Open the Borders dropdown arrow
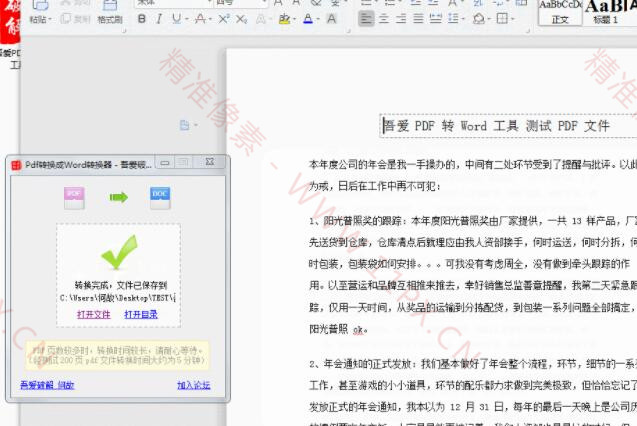The width and height of the screenshot is (637, 426). [x=513, y=19]
